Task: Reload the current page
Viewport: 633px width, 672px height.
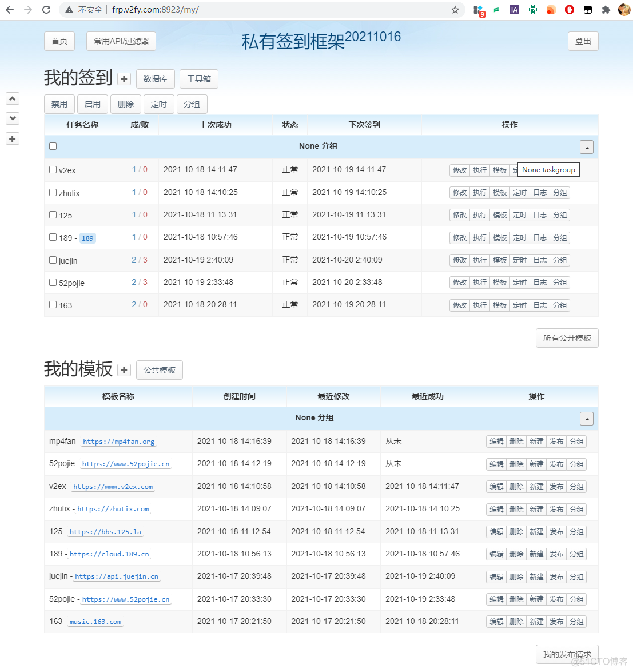Action: (46, 9)
